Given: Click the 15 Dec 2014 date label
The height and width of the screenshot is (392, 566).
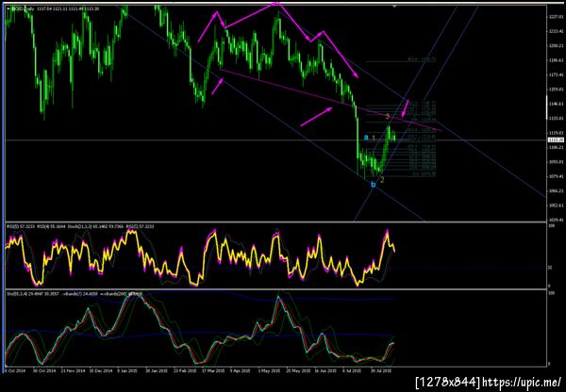Looking at the screenshot, I should tap(103, 370).
